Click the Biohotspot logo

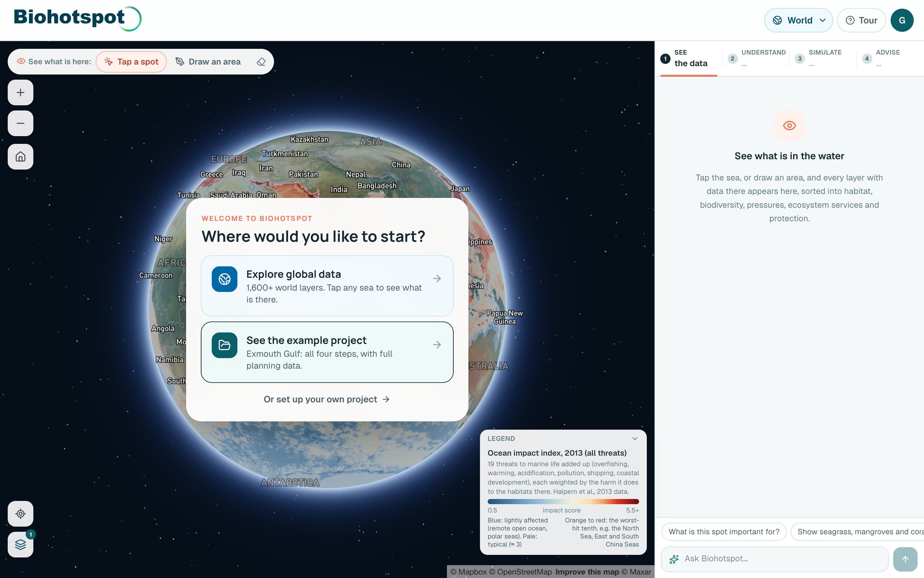click(78, 18)
